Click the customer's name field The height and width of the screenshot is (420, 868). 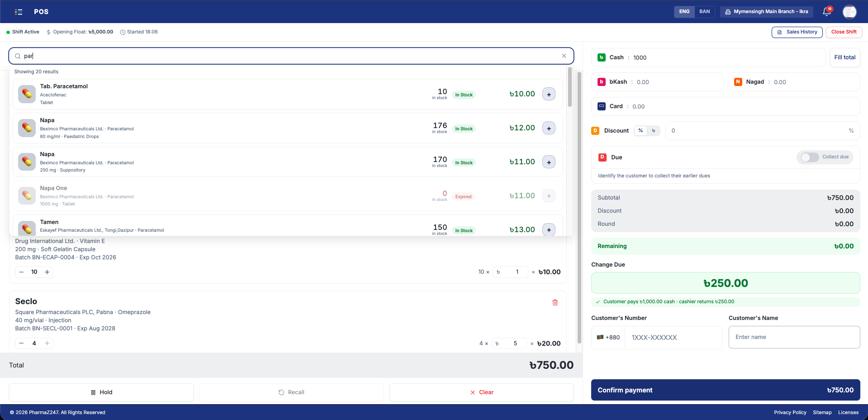(794, 337)
